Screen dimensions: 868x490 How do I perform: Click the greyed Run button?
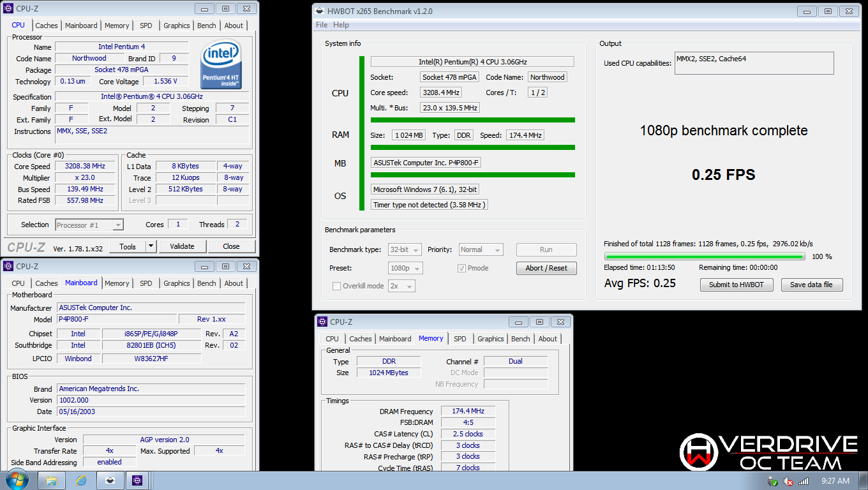tap(546, 249)
